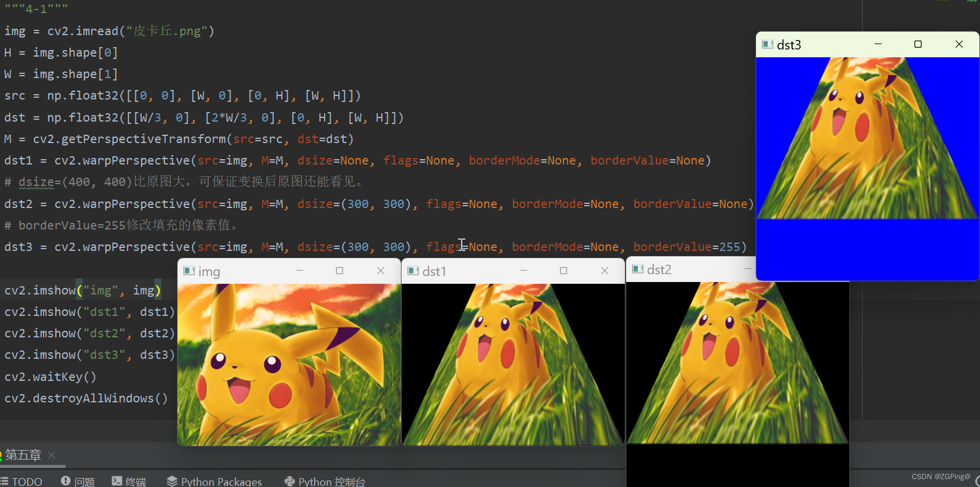Click the cv2.imshow("dst2", dst2) line

(x=90, y=333)
